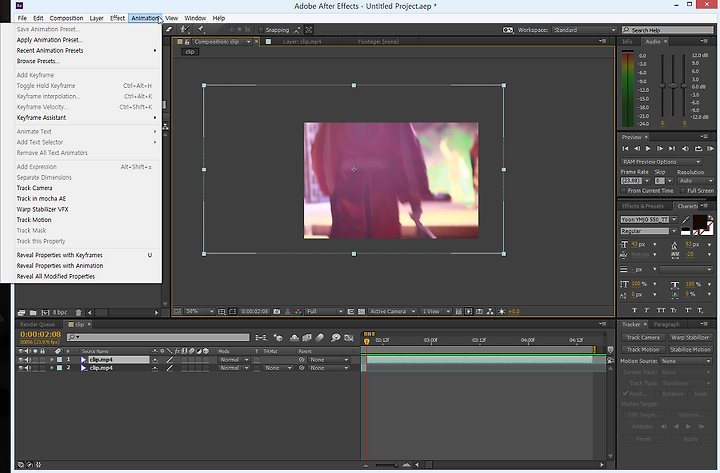Open the composition mini-flowchart in the timeline
The image size is (720, 473).
[261, 338]
